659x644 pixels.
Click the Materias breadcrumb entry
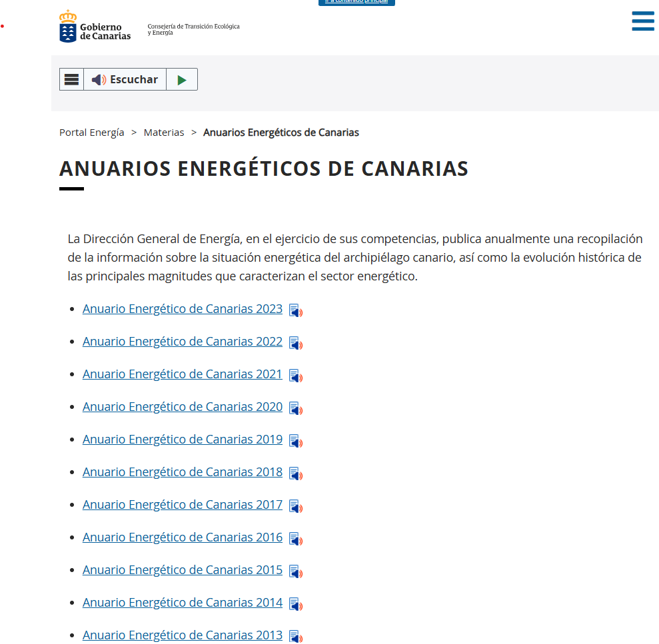tap(164, 132)
